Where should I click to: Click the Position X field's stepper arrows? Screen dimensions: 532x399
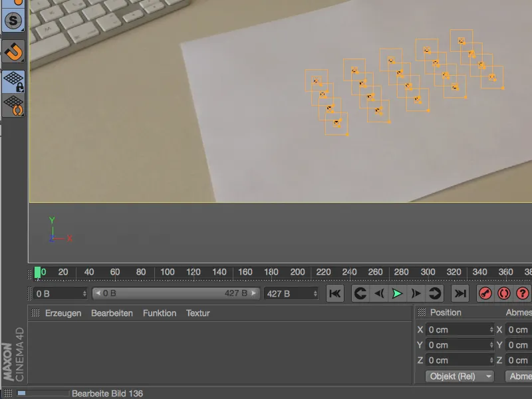click(x=491, y=330)
